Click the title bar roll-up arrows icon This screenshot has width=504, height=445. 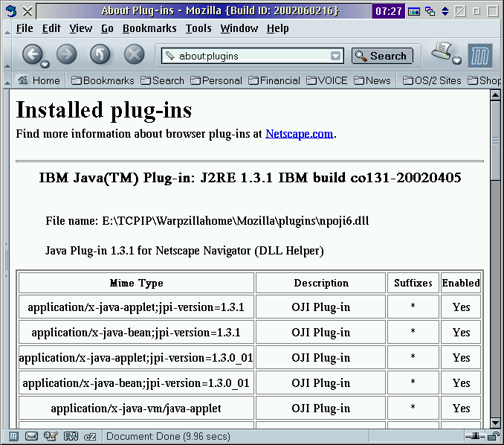click(x=445, y=11)
